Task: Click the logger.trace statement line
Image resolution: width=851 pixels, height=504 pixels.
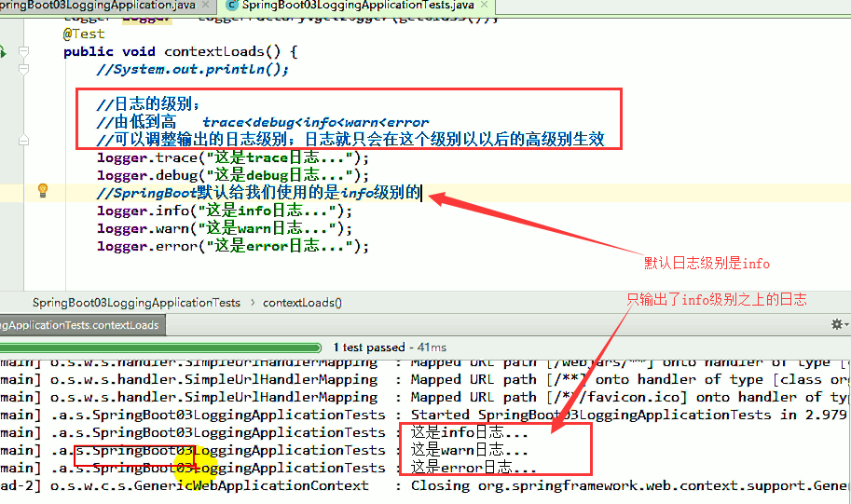Action: pyautogui.click(x=233, y=157)
